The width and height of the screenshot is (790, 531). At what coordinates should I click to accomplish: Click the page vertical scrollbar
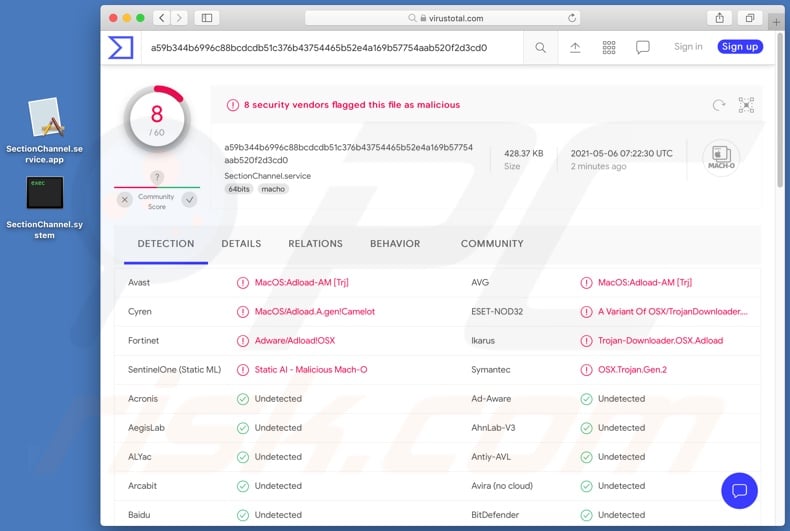coord(780,110)
